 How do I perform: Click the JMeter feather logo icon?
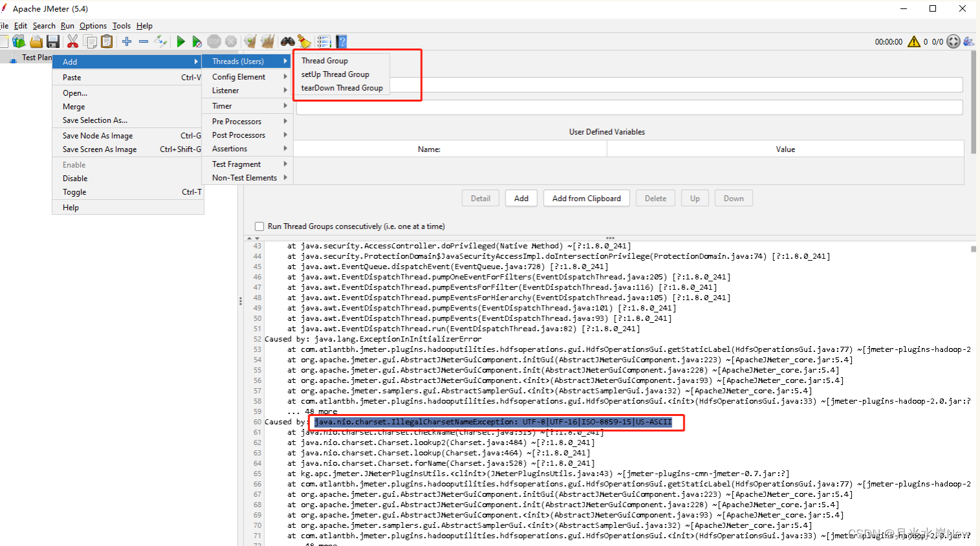(968, 41)
